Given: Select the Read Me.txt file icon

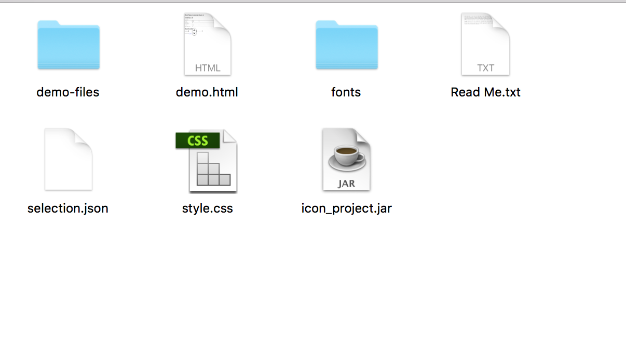Looking at the screenshot, I should [x=485, y=45].
